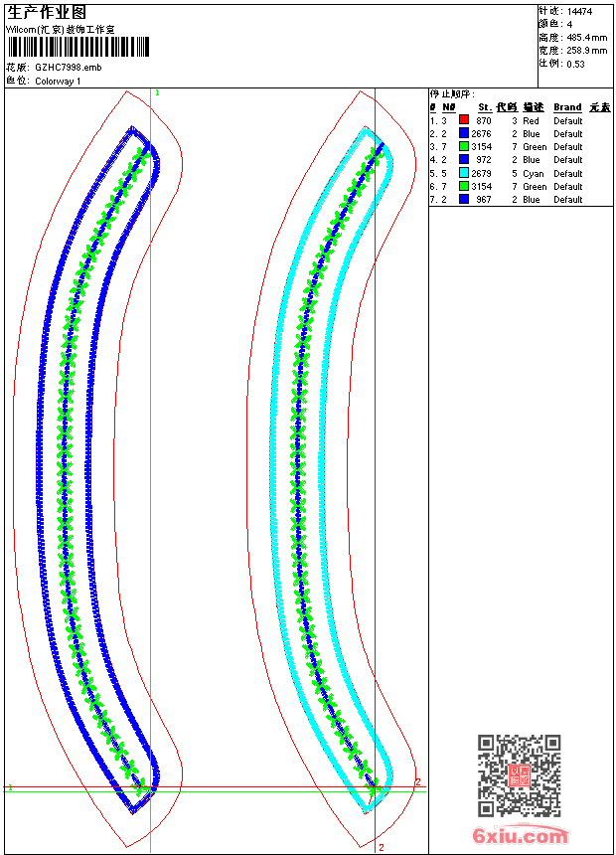Click the barcode under the studio name
Viewport: 616px width, 855px height.
[77, 47]
